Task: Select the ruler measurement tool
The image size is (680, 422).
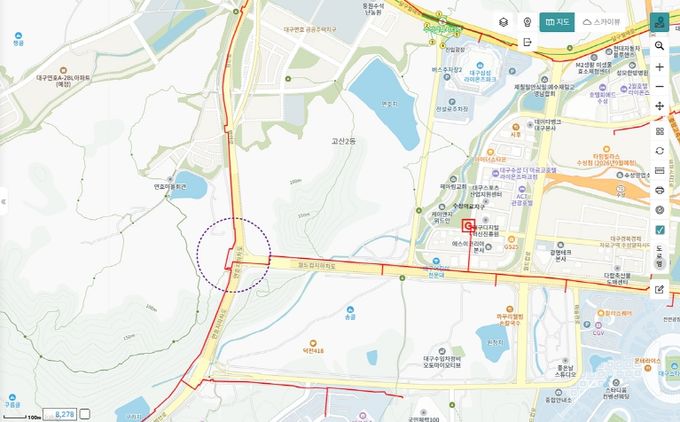Action: [660, 170]
